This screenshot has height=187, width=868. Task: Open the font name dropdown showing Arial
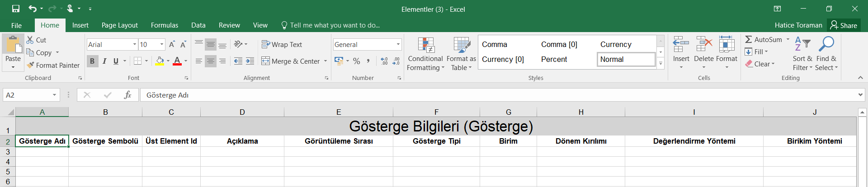point(135,44)
